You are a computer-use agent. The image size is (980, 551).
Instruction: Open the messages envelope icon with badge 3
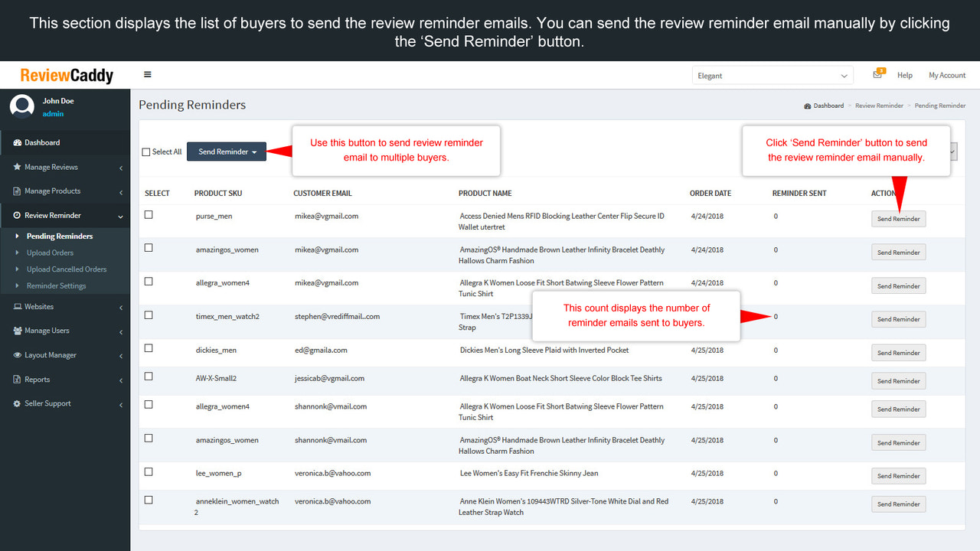[875, 74]
